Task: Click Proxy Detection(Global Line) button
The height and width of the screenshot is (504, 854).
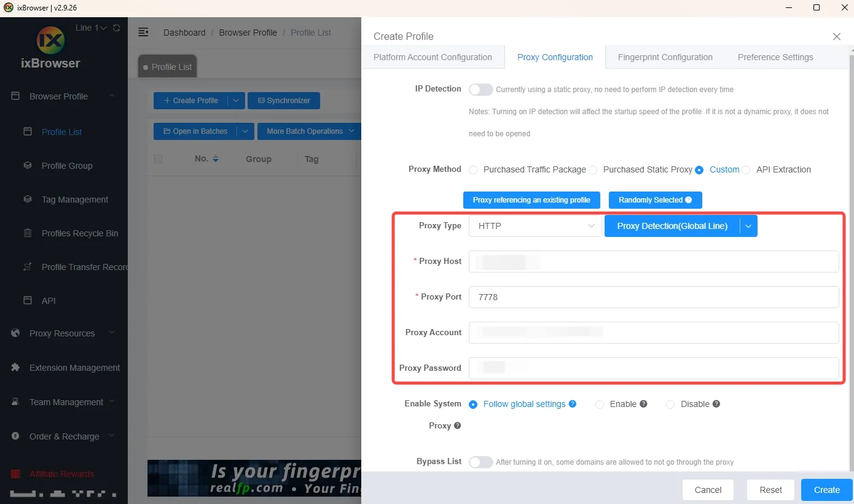Action: click(x=672, y=226)
